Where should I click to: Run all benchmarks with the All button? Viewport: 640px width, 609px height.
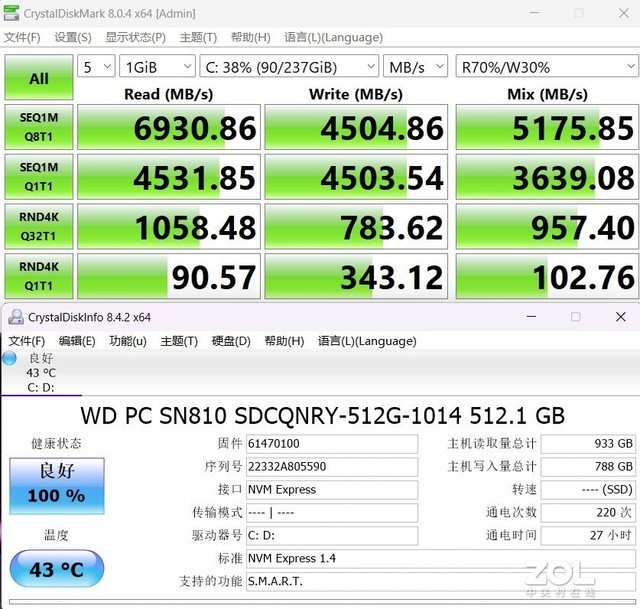[x=39, y=78]
